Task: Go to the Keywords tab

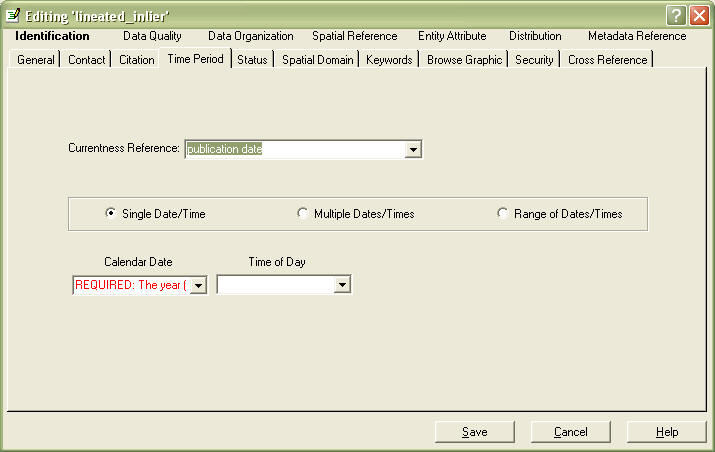Action: [389, 60]
